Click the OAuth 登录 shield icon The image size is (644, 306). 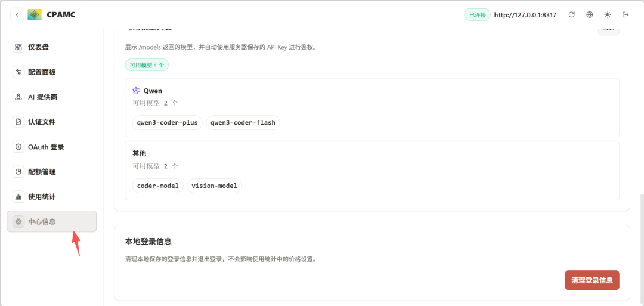pyautogui.click(x=18, y=147)
